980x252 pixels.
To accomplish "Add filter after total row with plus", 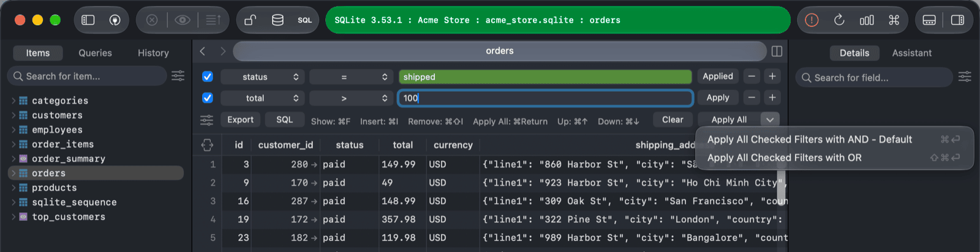I will tap(772, 98).
